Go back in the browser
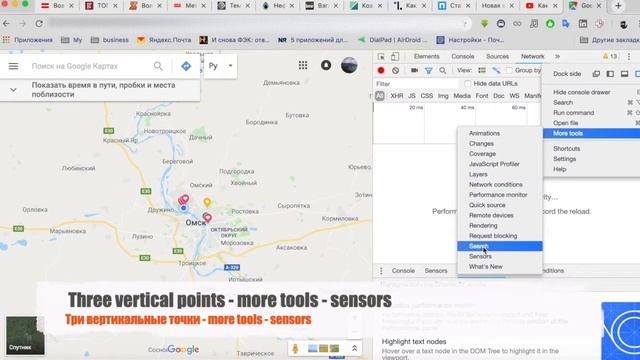 [x=6, y=24]
